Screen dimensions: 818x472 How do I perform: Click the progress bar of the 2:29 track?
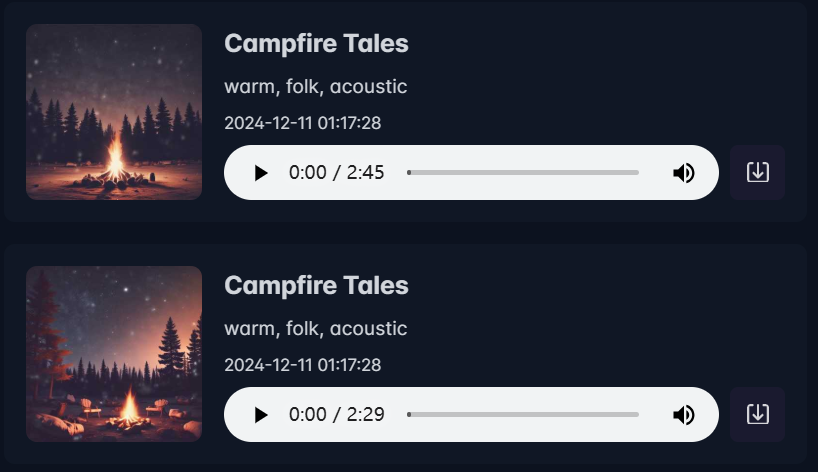coord(524,415)
